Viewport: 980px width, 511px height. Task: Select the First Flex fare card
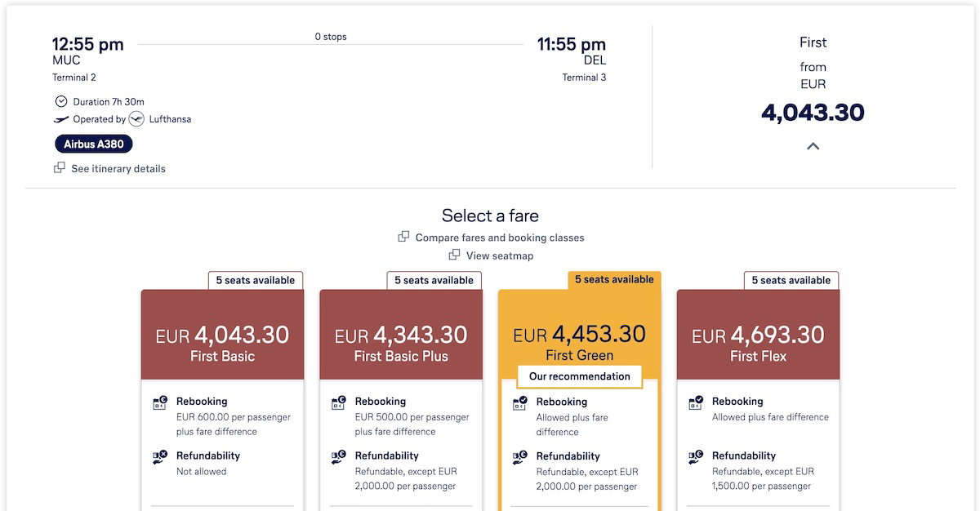[758, 335]
